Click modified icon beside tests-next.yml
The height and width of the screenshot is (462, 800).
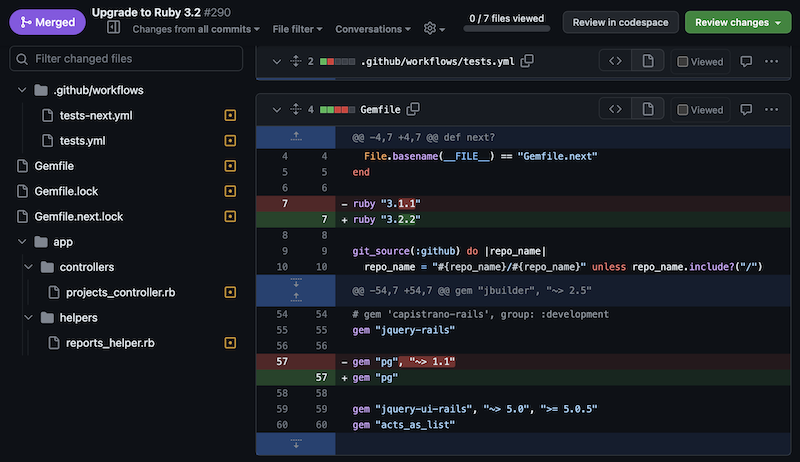230,115
